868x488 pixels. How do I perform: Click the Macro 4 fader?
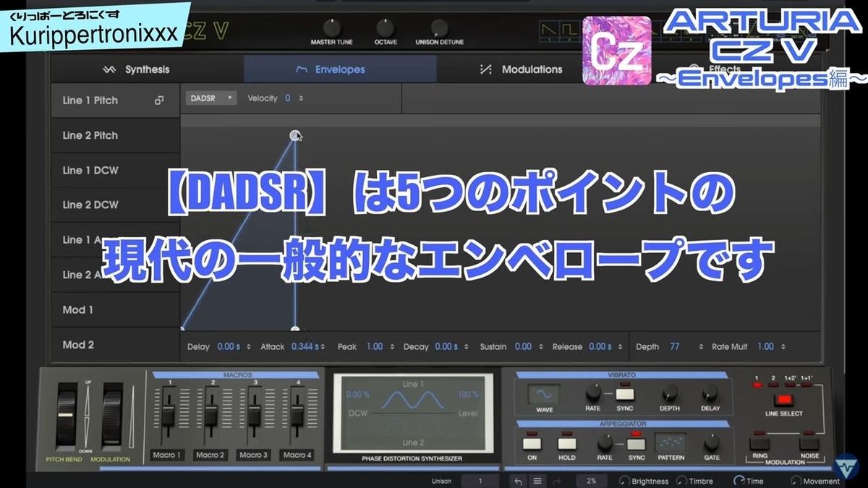pos(296,416)
